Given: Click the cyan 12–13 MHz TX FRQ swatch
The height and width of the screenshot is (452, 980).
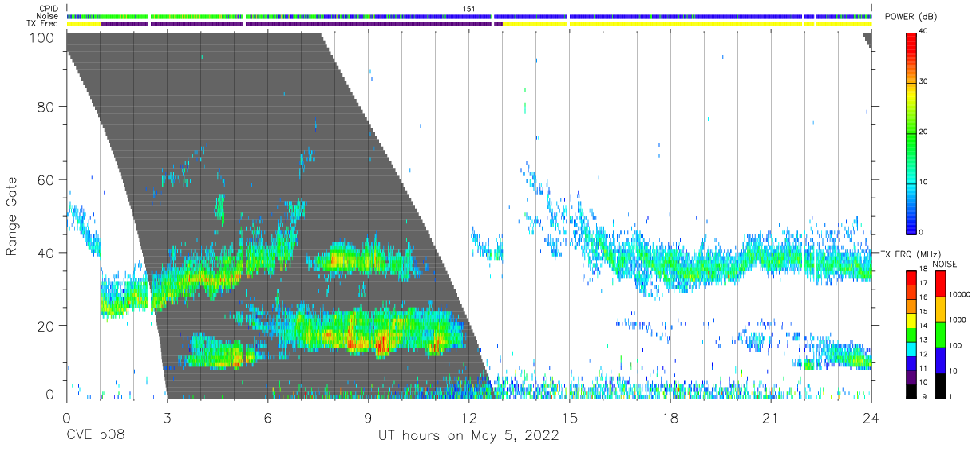Looking at the screenshot, I should click(911, 348).
